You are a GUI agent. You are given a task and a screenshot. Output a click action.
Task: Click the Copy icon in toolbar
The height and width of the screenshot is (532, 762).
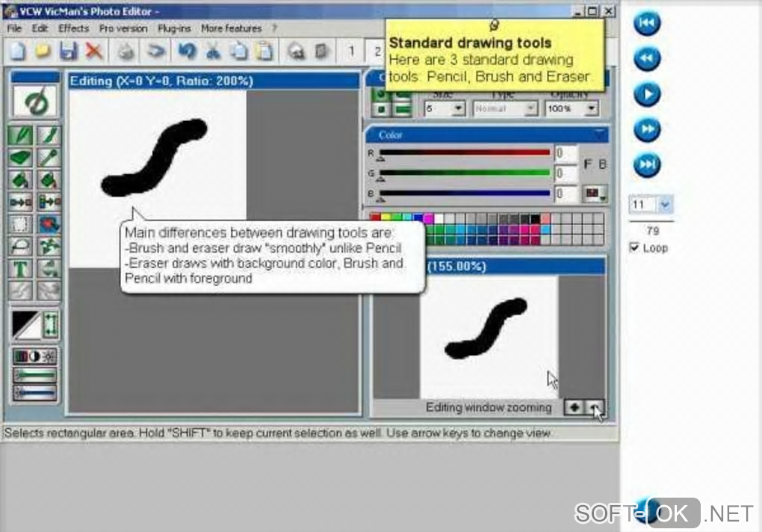point(238,51)
